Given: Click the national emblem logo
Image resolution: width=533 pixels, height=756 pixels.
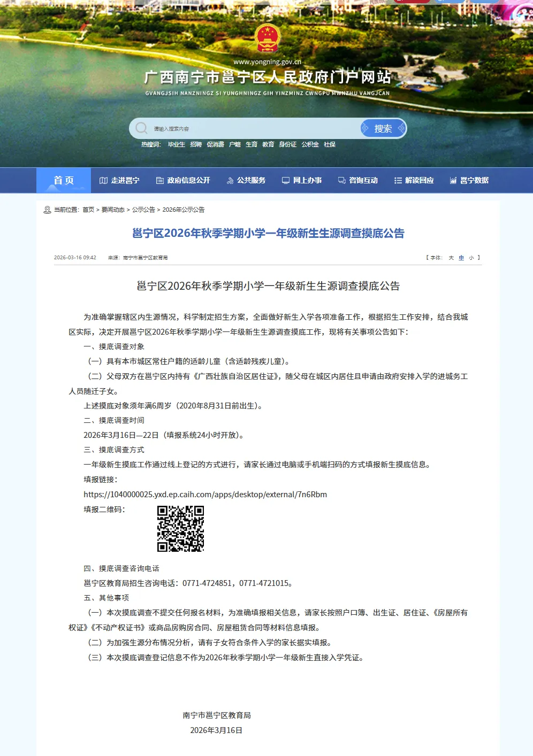Looking at the screenshot, I should [x=268, y=37].
